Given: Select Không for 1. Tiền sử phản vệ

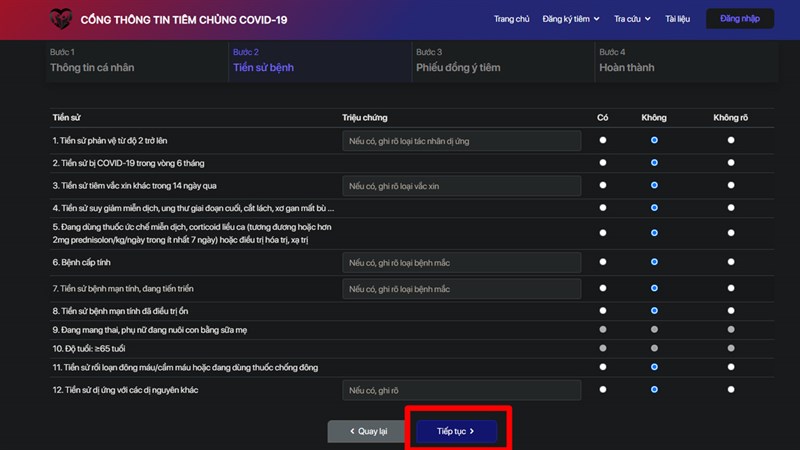Looking at the screenshot, I should click(x=654, y=140).
